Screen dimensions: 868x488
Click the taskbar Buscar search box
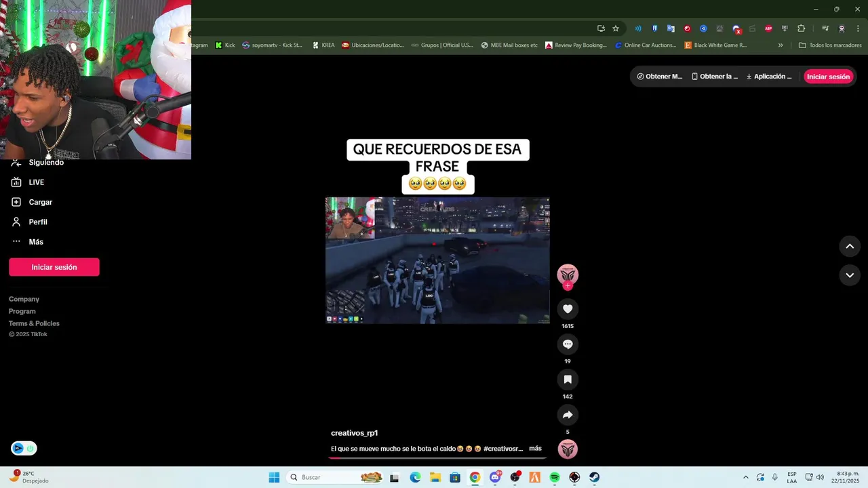[335, 477]
